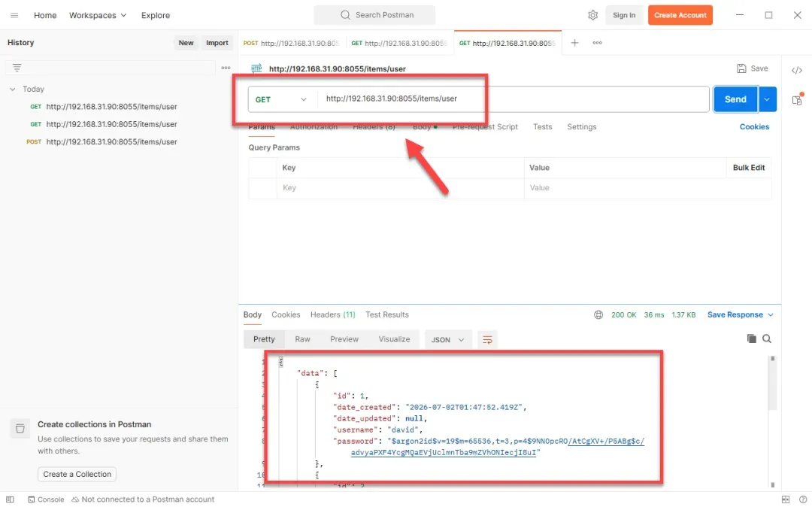This screenshot has height=507, width=812.
Task: Add a new request tab with plus icon
Action: [574, 42]
